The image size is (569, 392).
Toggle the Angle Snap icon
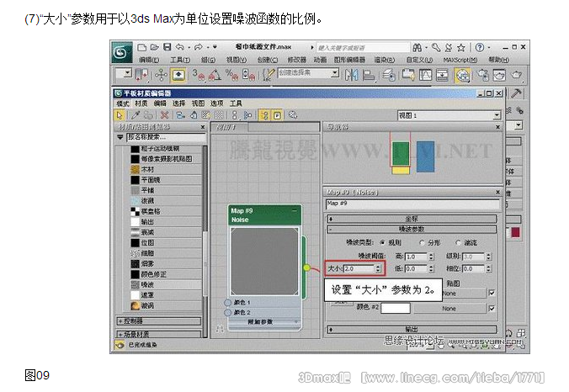[214, 75]
